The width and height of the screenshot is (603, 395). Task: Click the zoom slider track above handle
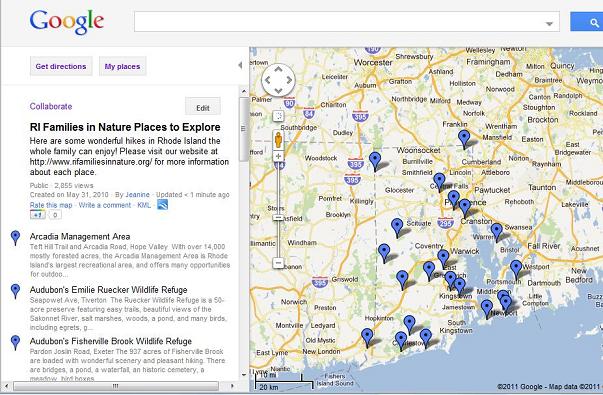278,188
